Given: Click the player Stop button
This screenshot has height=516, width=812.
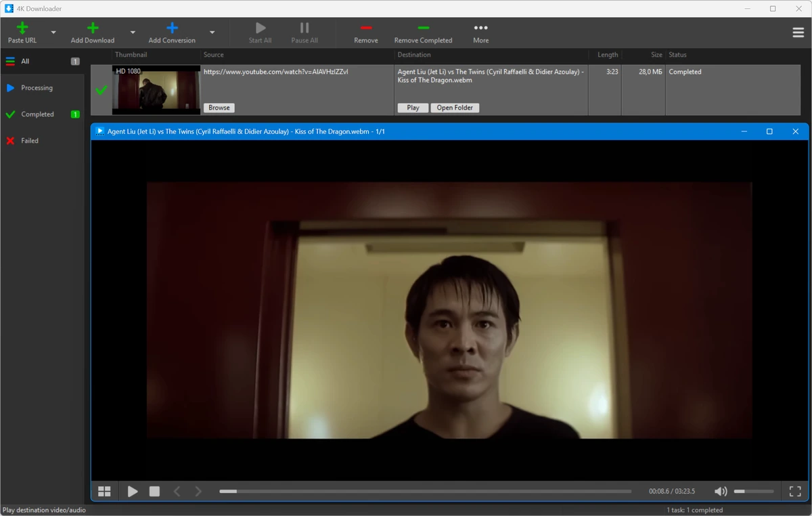Looking at the screenshot, I should tap(154, 492).
